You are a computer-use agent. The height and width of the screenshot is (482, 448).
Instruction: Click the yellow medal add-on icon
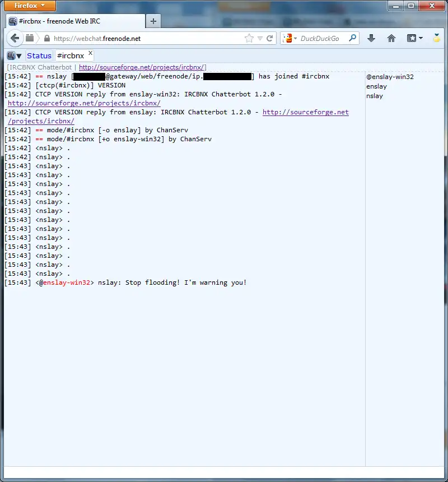coord(437,38)
